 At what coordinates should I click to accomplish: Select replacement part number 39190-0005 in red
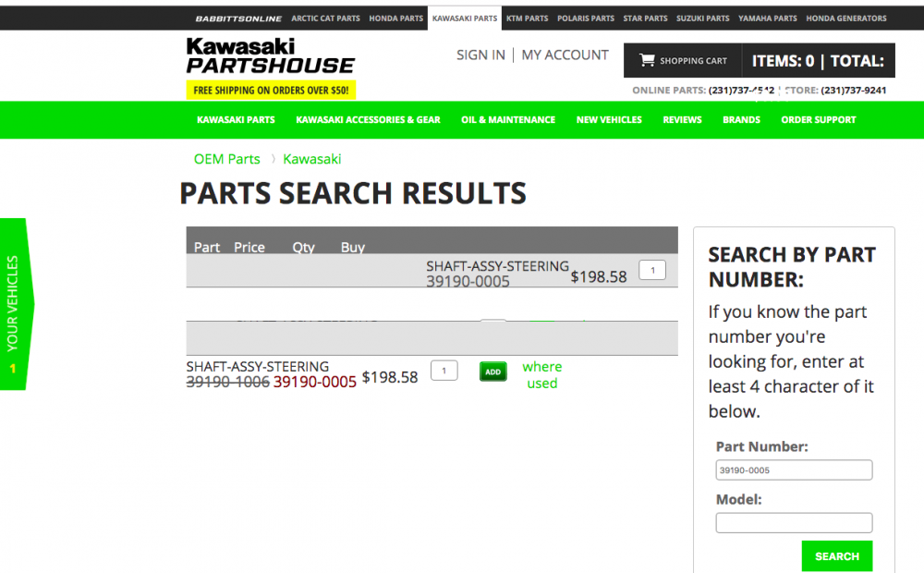click(315, 382)
